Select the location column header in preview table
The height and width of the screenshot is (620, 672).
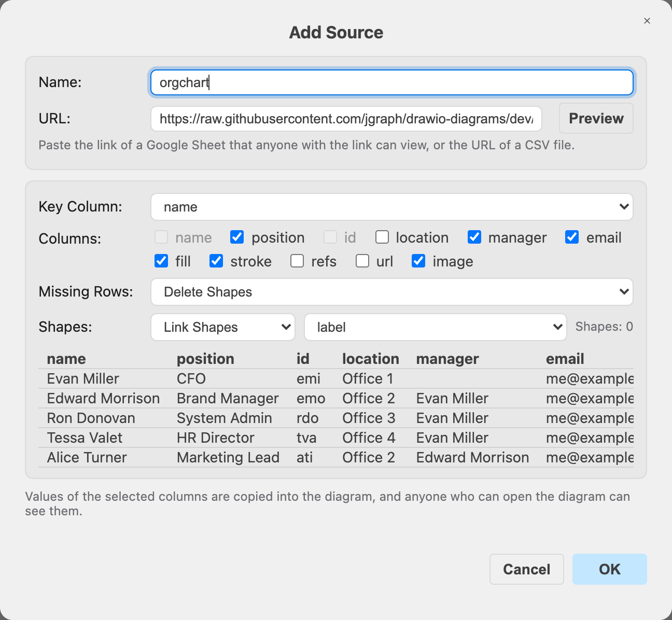pyautogui.click(x=371, y=359)
